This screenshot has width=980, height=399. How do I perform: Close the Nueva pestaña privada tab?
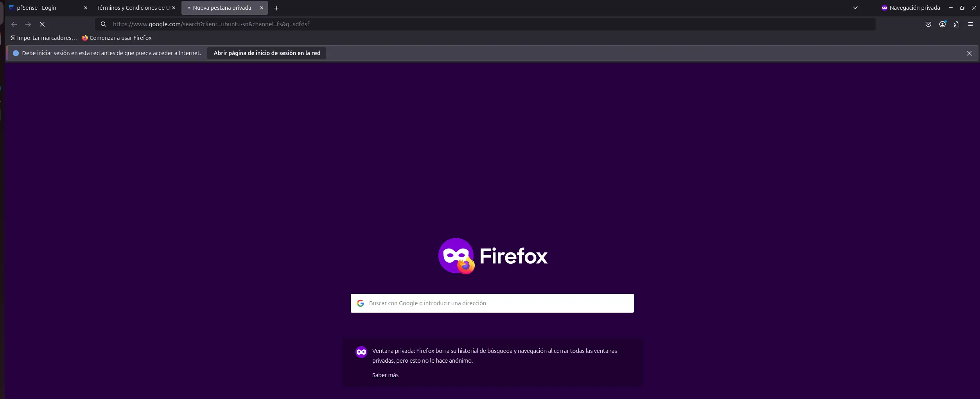point(262,8)
